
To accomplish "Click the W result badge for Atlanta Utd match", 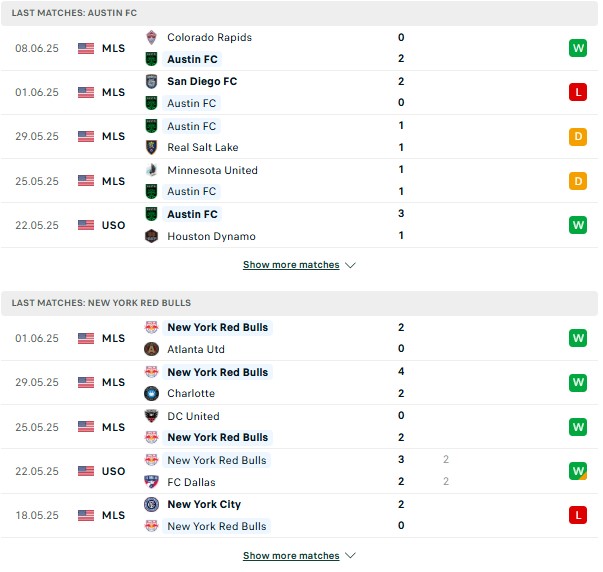I will [578, 338].
